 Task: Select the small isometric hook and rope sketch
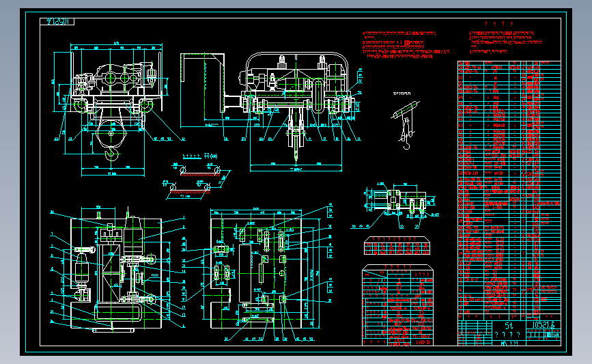click(405, 124)
